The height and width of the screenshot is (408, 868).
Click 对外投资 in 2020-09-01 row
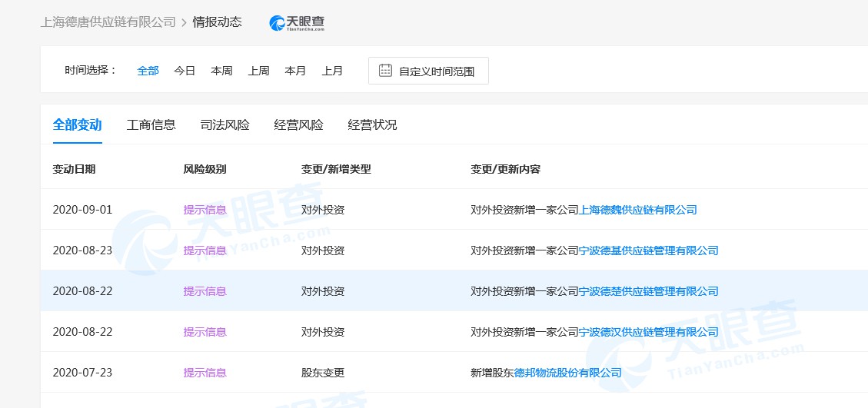[323, 210]
